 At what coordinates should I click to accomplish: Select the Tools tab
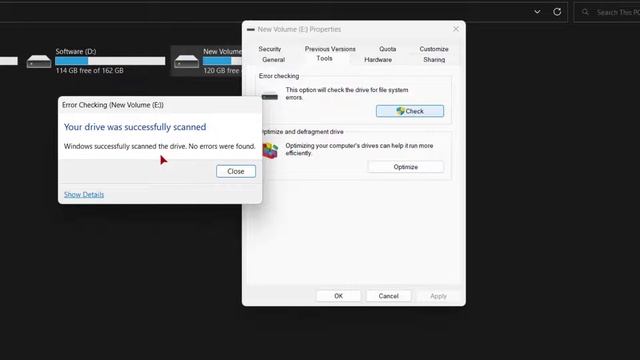click(324, 59)
